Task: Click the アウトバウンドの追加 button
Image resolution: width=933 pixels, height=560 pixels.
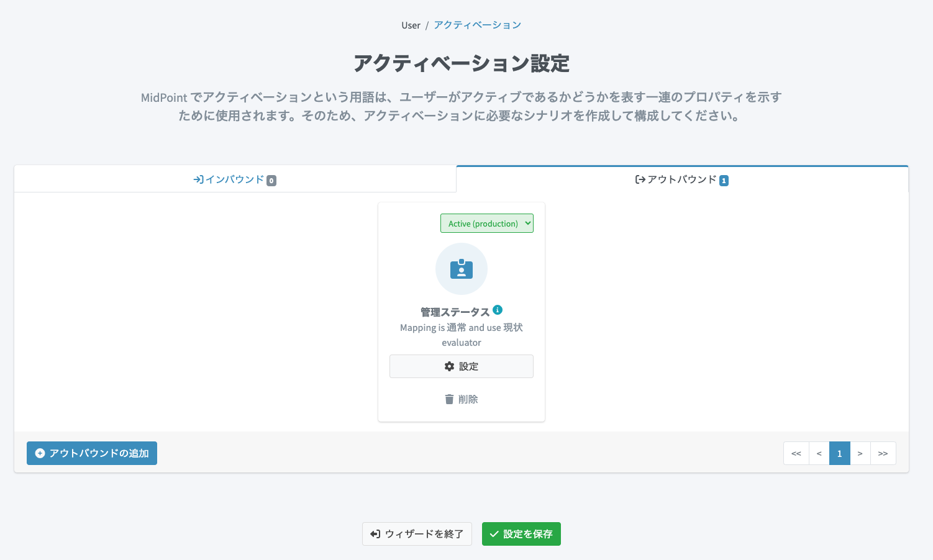Action: (92, 453)
